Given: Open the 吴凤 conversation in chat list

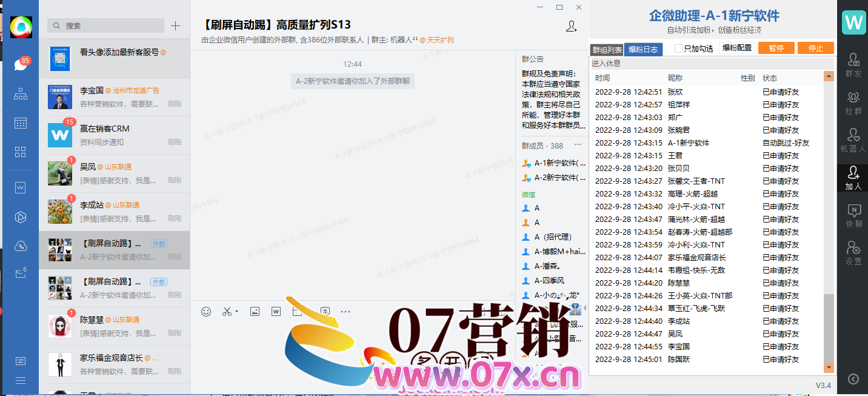Looking at the screenshot, I should pos(114,173).
